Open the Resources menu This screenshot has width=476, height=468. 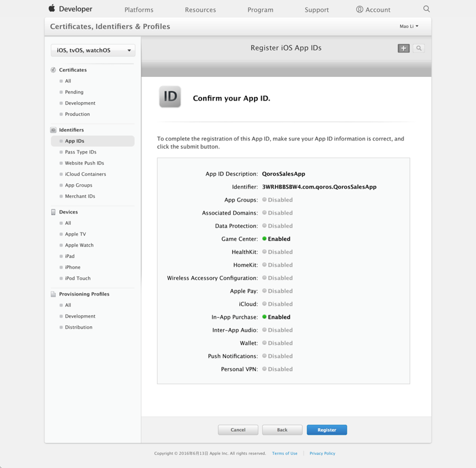click(x=201, y=10)
